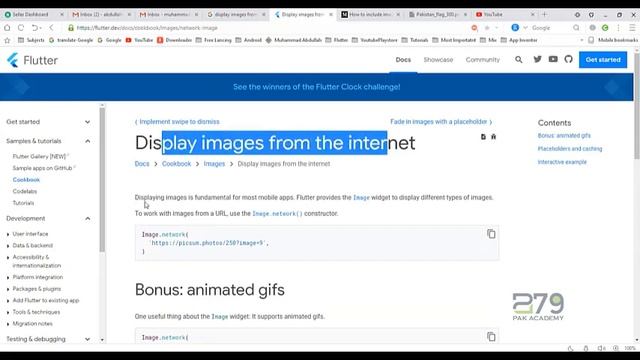Open the Flutter bookmarks folder
Viewport: 640px width, 360px height.
tap(337, 40)
